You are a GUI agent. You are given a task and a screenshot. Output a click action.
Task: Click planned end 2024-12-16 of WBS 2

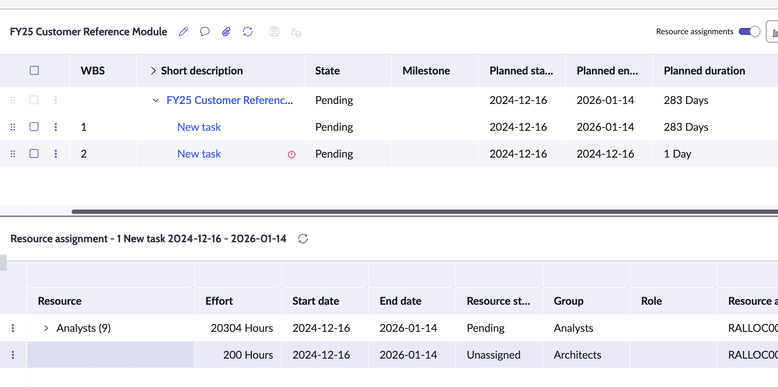(x=609, y=154)
